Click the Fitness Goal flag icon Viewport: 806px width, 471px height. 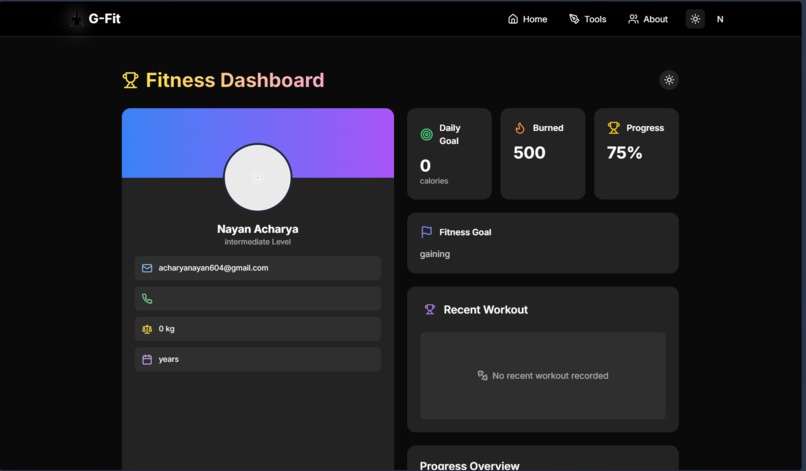(427, 232)
